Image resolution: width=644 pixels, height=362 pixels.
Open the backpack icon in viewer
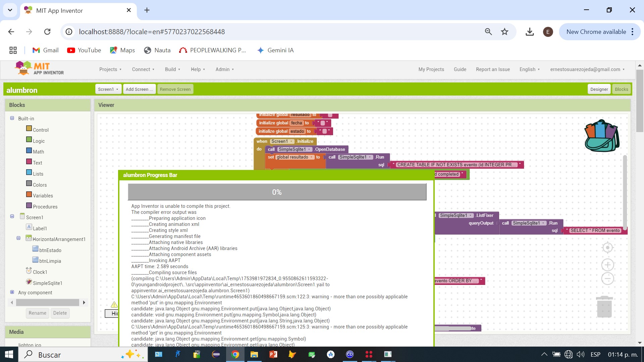(602, 136)
